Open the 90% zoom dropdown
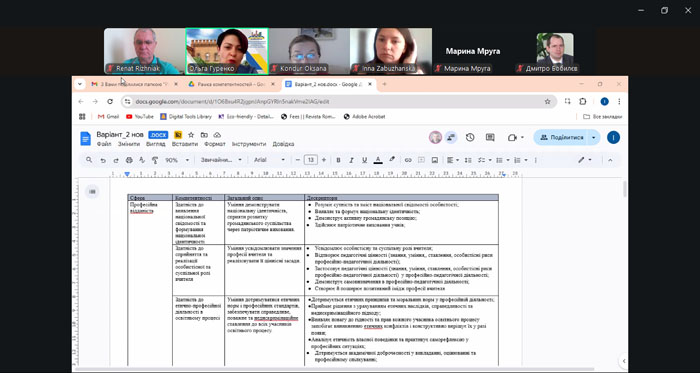This screenshot has height=373, width=700. pyautogui.click(x=177, y=160)
